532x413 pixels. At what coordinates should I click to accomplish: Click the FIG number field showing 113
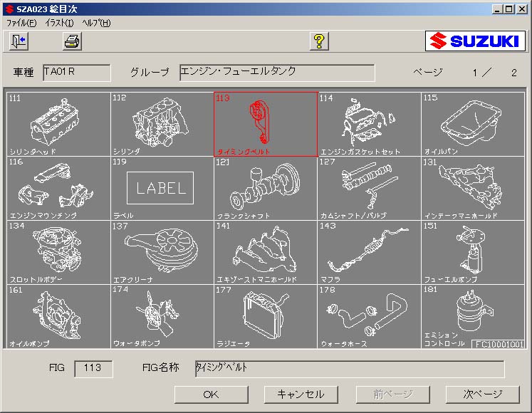point(93,368)
